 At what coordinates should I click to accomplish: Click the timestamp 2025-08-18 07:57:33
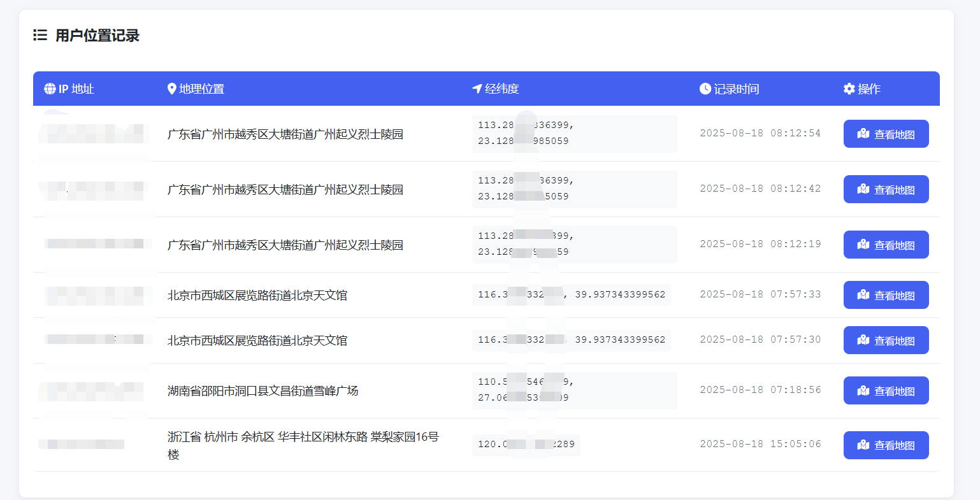(x=760, y=294)
